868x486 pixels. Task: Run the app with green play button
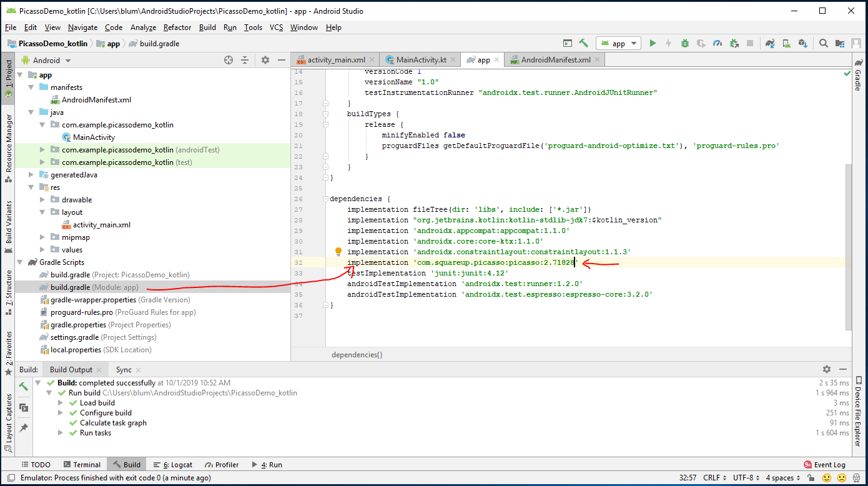click(653, 43)
